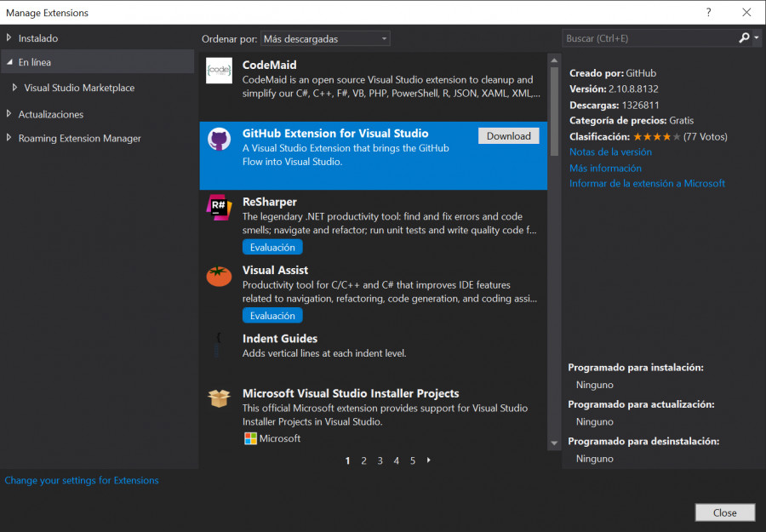Click the CodeMaid extension icon
The width and height of the screenshot is (766, 532).
219,71
